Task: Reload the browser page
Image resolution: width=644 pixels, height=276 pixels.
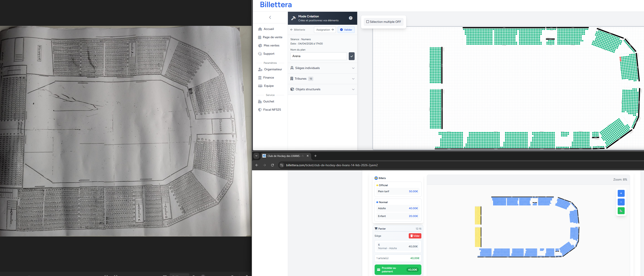Action: pos(272,165)
